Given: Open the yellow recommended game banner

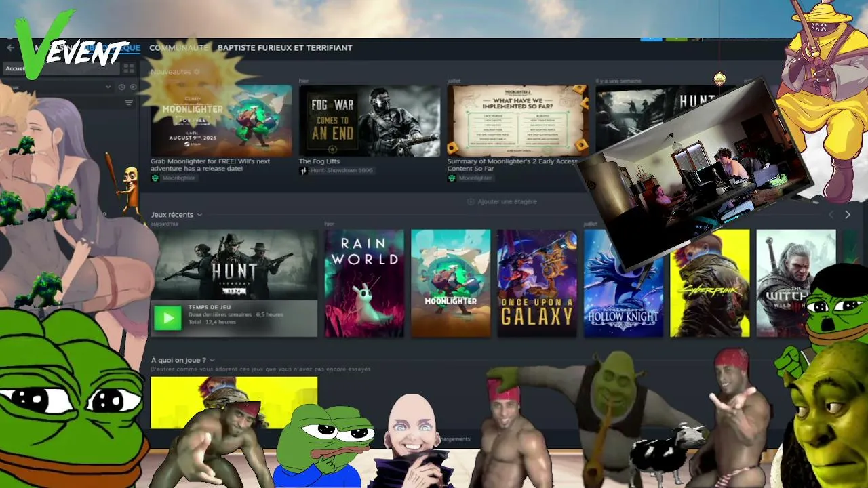Looking at the screenshot, I should point(234,403).
